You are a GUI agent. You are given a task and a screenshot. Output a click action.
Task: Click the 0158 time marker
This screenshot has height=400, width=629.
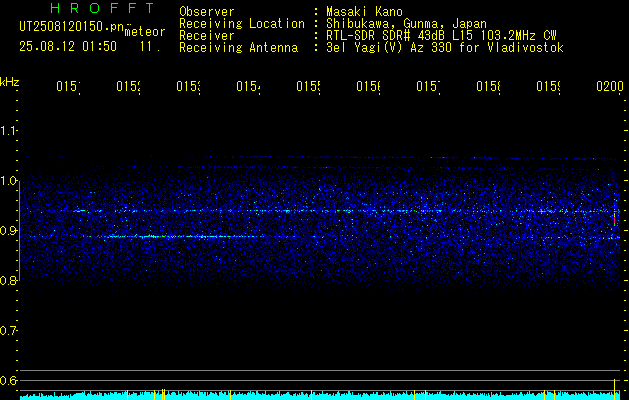(x=488, y=86)
